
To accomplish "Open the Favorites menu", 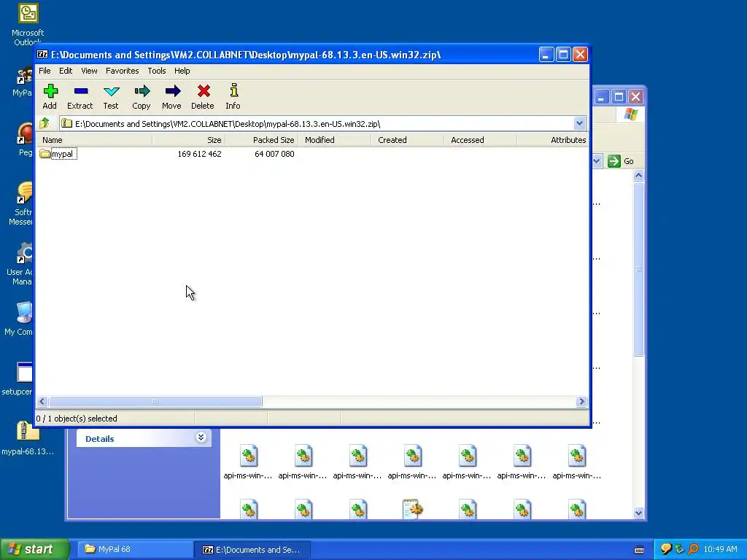I will [x=123, y=71].
